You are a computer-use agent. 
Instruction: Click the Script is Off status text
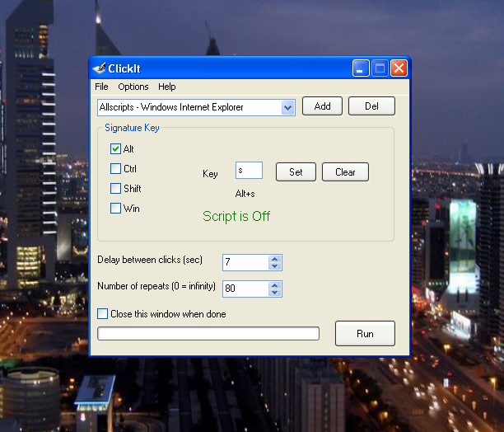point(236,216)
